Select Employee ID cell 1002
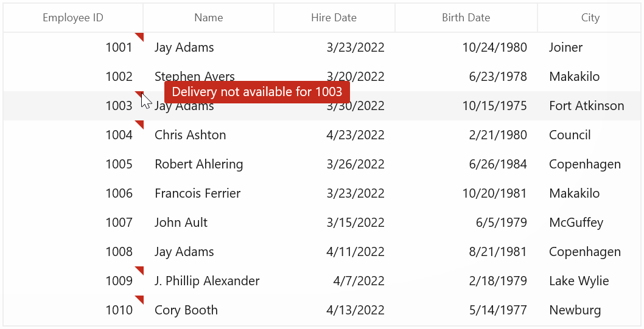 tap(73, 76)
